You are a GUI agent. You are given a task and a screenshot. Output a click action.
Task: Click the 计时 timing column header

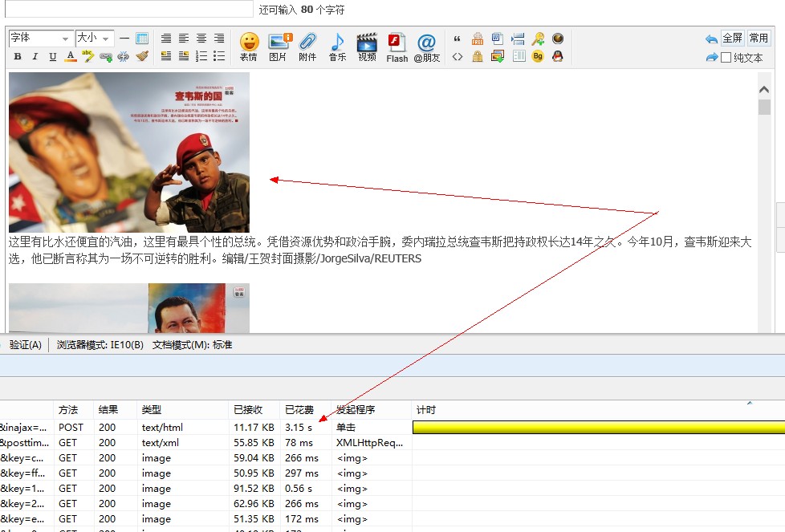coord(598,410)
